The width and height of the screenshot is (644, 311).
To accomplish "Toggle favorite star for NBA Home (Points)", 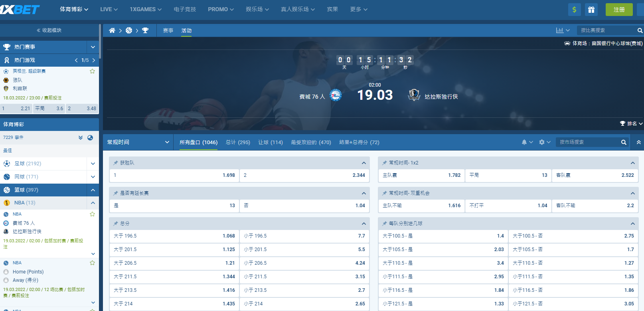I will coord(92,263).
